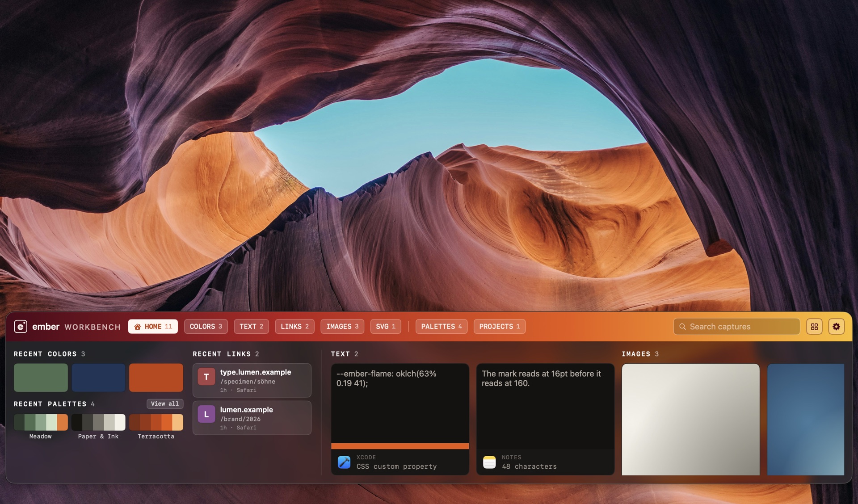Screen dimensions: 858x504
Task: Click the RECENT LINKS heading
Action: click(222, 354)
